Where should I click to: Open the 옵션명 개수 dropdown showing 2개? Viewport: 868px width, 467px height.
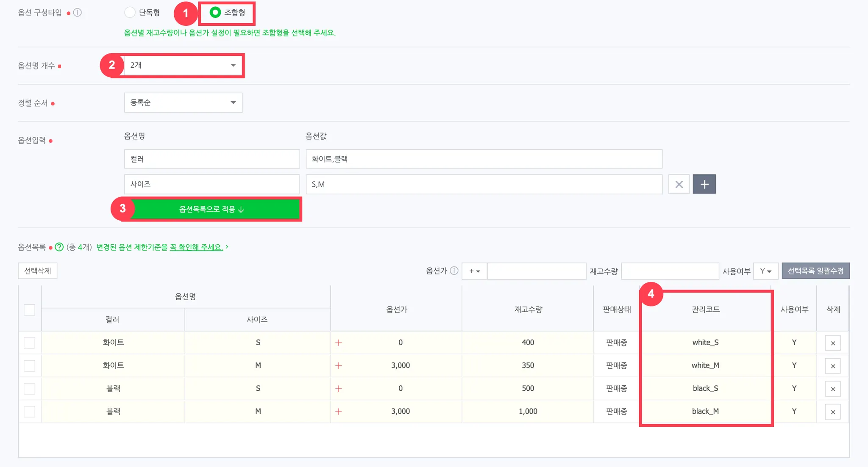click(x=183, y=65)
